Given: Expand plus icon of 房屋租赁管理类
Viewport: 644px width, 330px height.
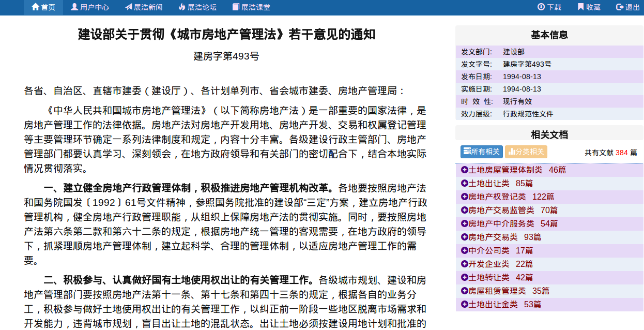Looking at the screenshot, I should pos(464,291).
